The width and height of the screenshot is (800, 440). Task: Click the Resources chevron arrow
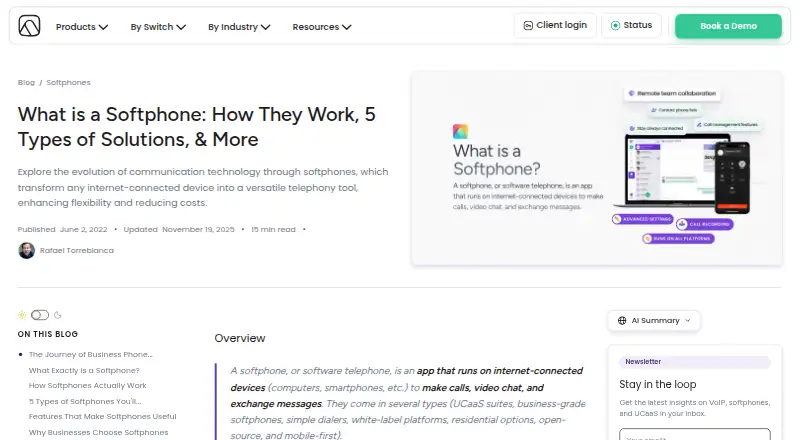347,27
